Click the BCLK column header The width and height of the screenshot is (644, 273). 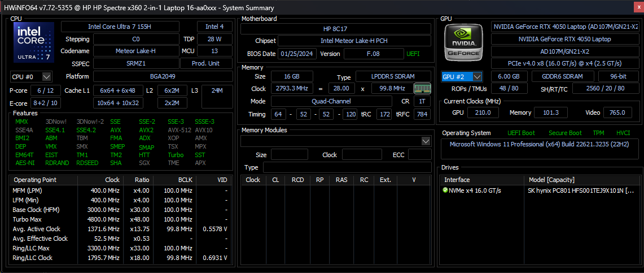click(x=174, y=180)
